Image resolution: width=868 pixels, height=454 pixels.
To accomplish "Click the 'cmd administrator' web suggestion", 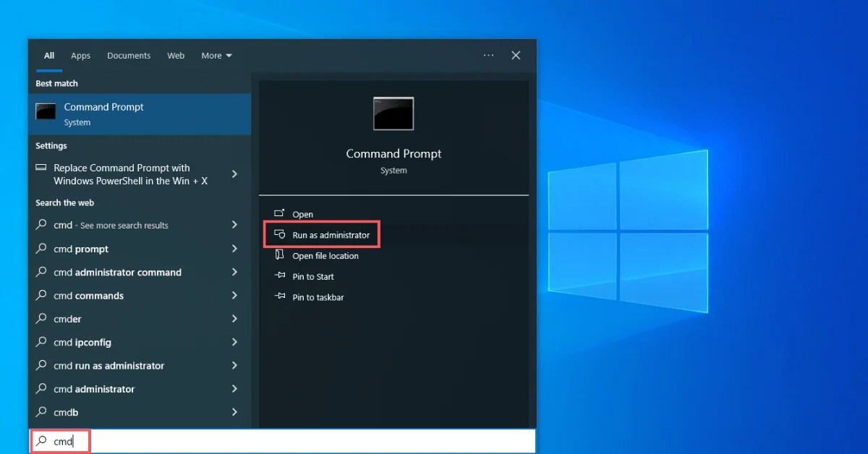I will 140,389.
